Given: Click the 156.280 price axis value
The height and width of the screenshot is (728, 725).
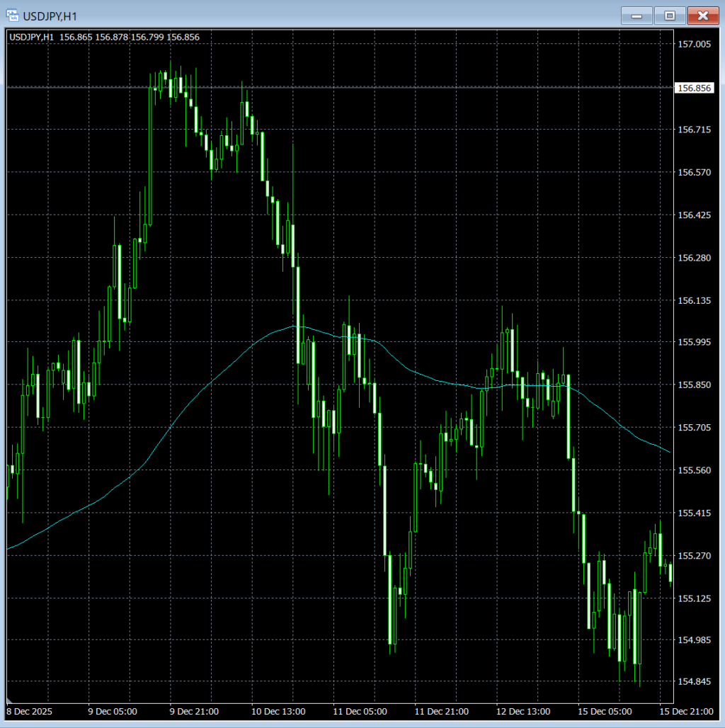Looking at the screenshot, I should pyautogui.click(x=694, y=258).
